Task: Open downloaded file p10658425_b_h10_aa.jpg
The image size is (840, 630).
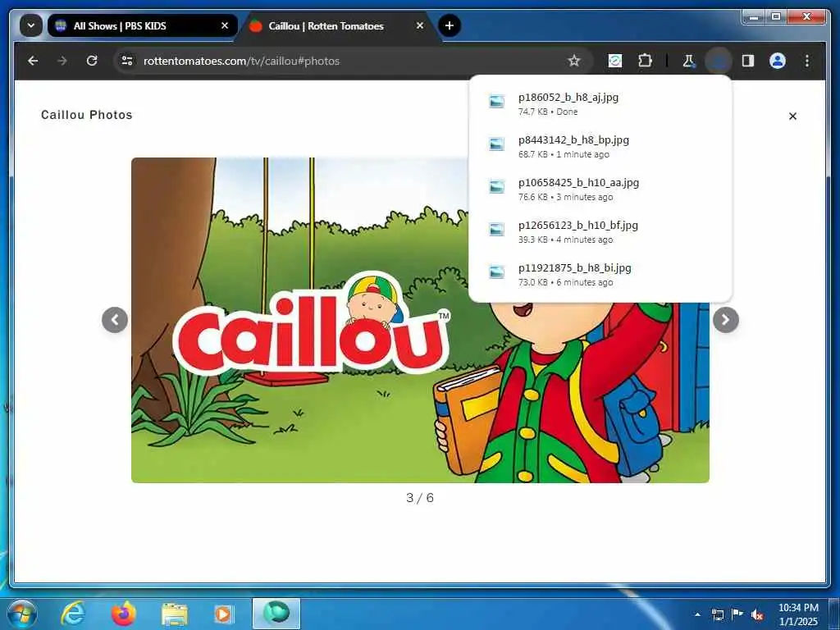Action: coord(600,189)
